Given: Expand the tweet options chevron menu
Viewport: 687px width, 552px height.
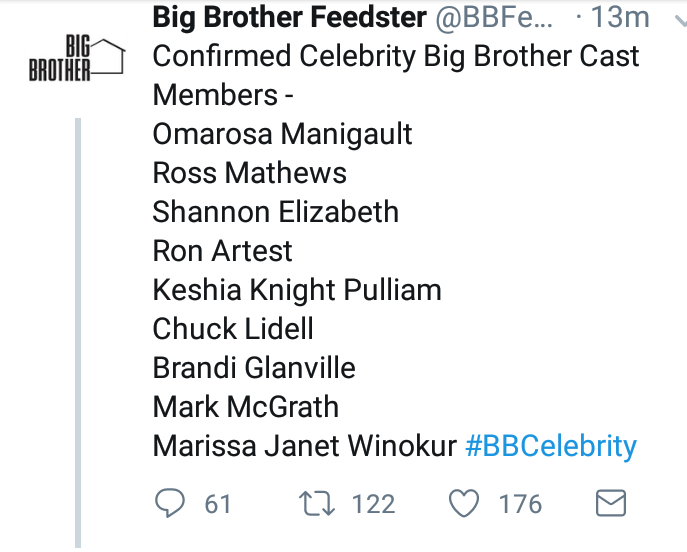Looking at the screenshot, I should click(x=680, y=20).
